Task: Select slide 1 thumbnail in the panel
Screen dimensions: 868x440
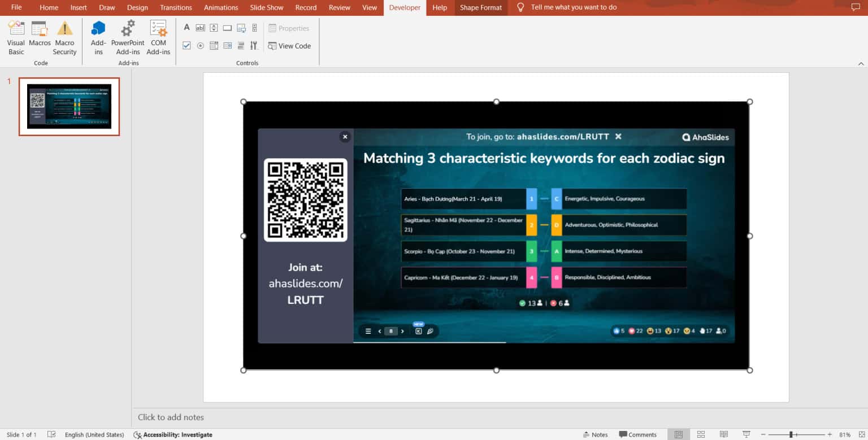Action: [x=69, y=107]
